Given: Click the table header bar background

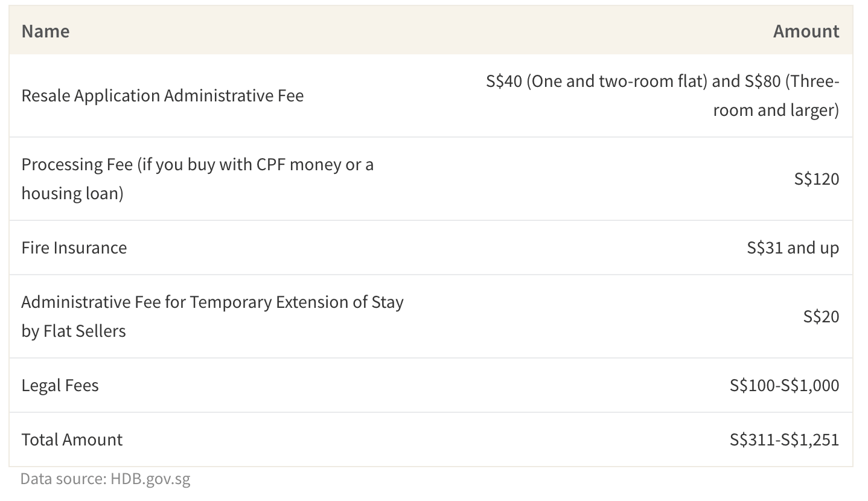Looking at the screenshot, I should click(x=431, y=31).
